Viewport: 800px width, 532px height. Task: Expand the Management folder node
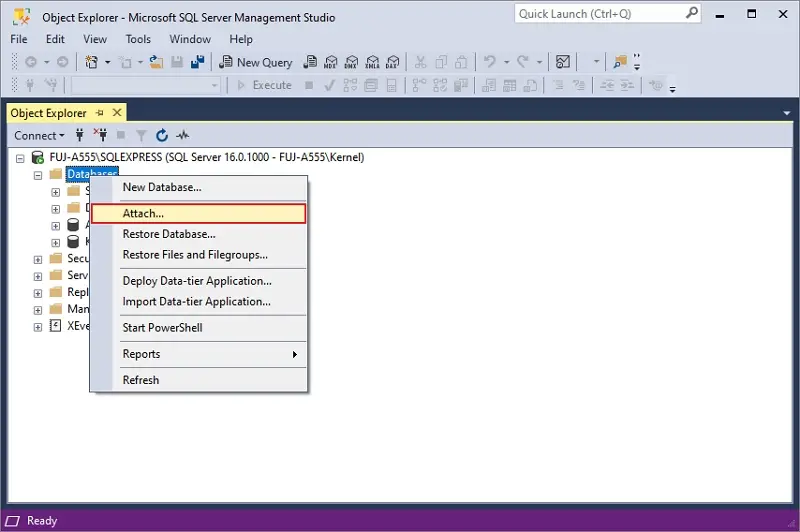coord(38,310)
